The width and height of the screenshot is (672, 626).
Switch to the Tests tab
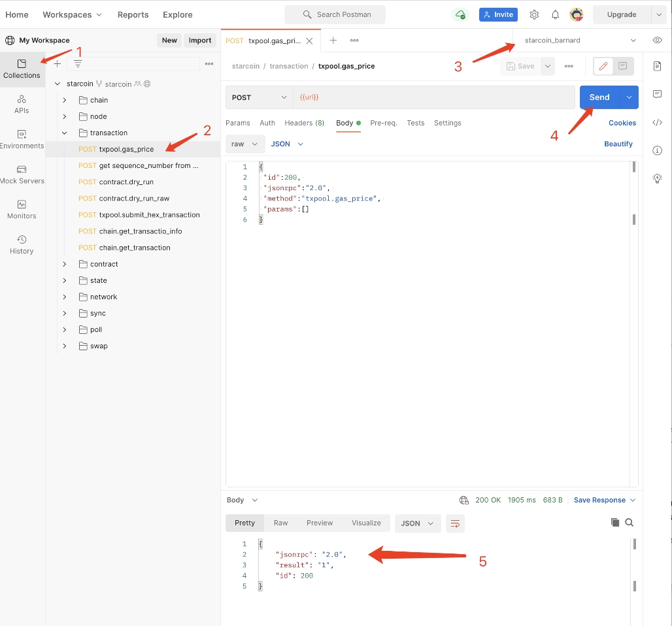click(x=415, y=123)
